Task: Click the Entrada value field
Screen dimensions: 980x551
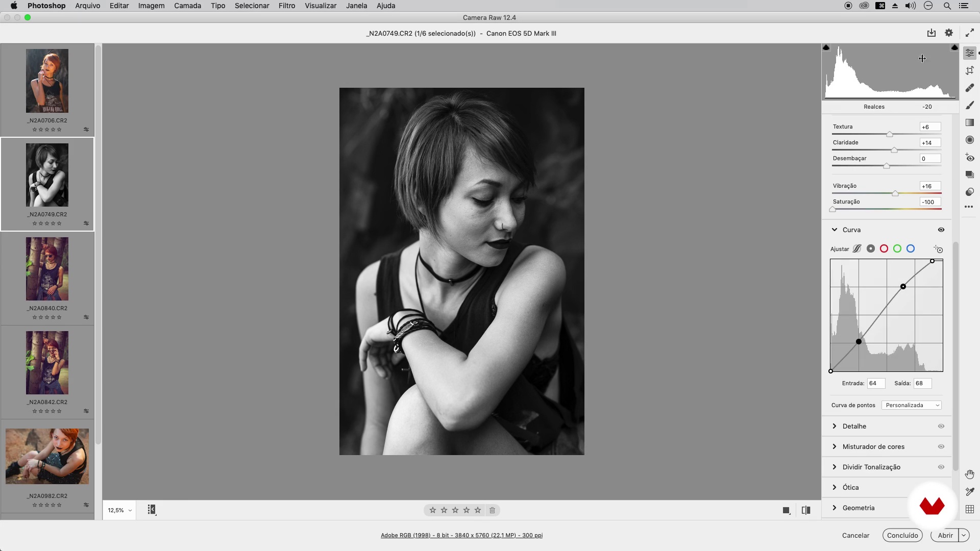Action: tap(876, 383)
